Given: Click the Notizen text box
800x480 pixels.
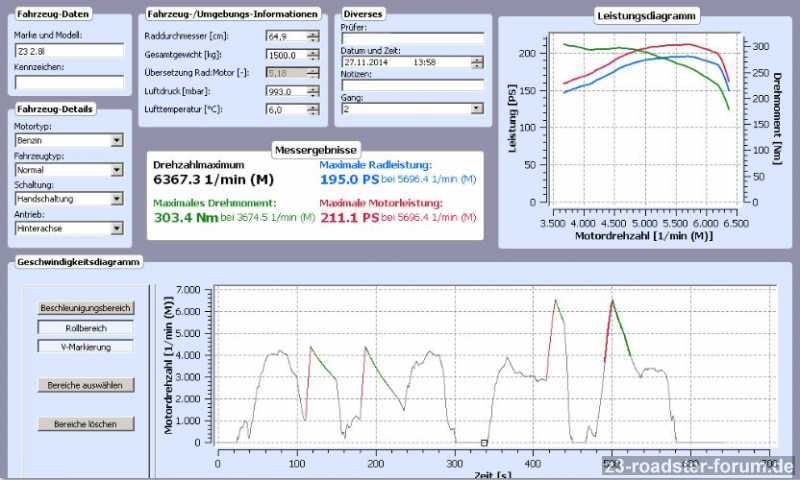Looking at the screenshot, I should coord(411,86).
